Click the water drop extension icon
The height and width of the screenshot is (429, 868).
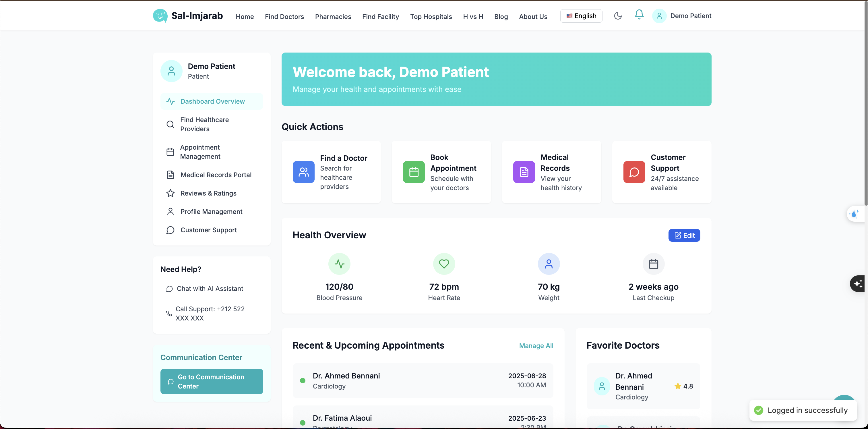click(855, 214)
